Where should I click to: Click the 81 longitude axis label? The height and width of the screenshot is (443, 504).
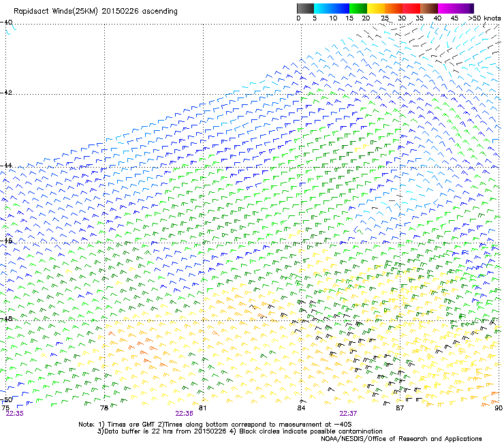(x=202, y=408)
